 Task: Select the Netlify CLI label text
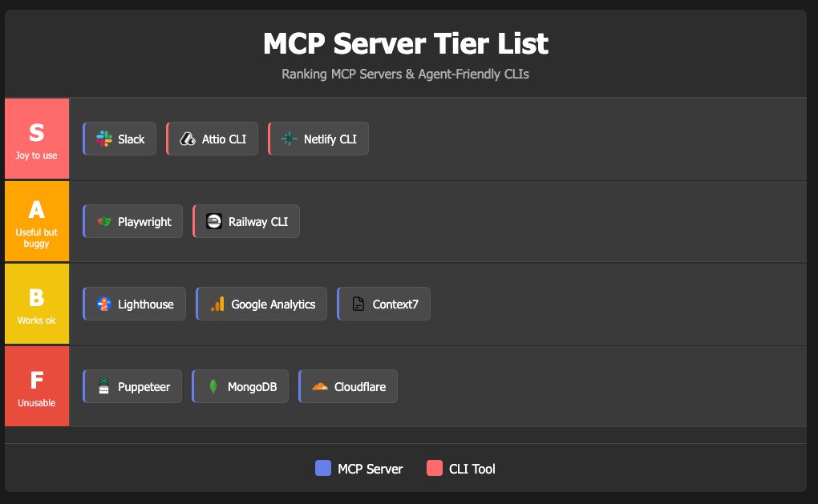click(330, 139)
